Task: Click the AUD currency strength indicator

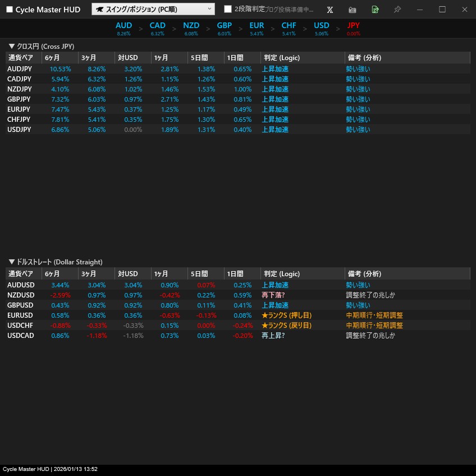Action: 123,28
